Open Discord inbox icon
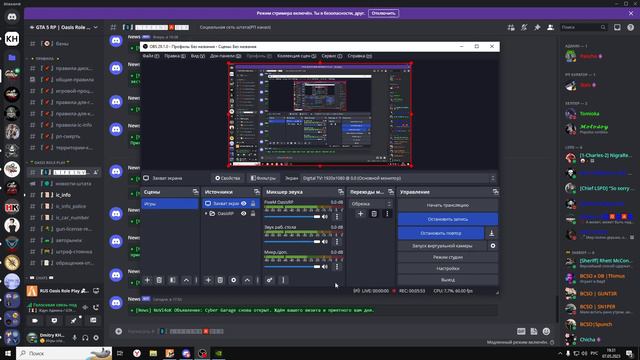Viewport: 640px width, 360px height. (617, 27)
